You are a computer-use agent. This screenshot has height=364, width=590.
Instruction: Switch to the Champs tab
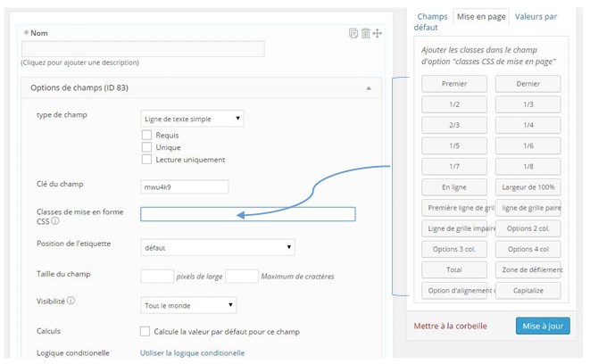point(432,16)
